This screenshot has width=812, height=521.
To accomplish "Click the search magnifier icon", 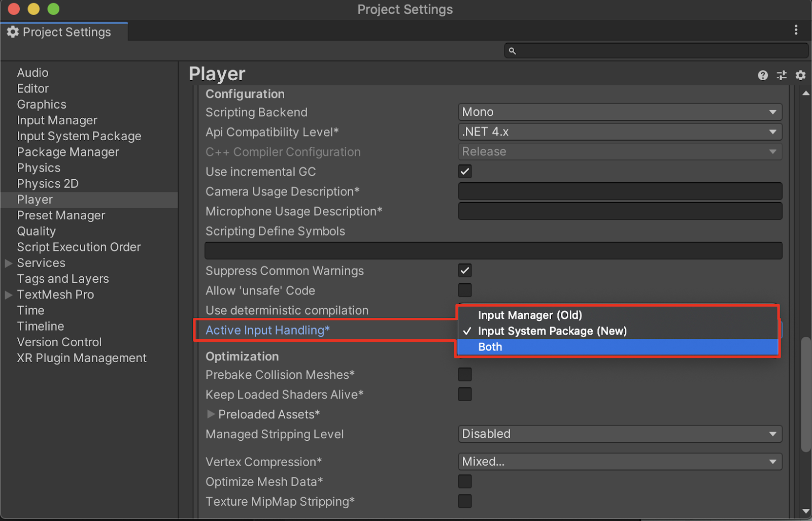I will [x=512, y=51].
